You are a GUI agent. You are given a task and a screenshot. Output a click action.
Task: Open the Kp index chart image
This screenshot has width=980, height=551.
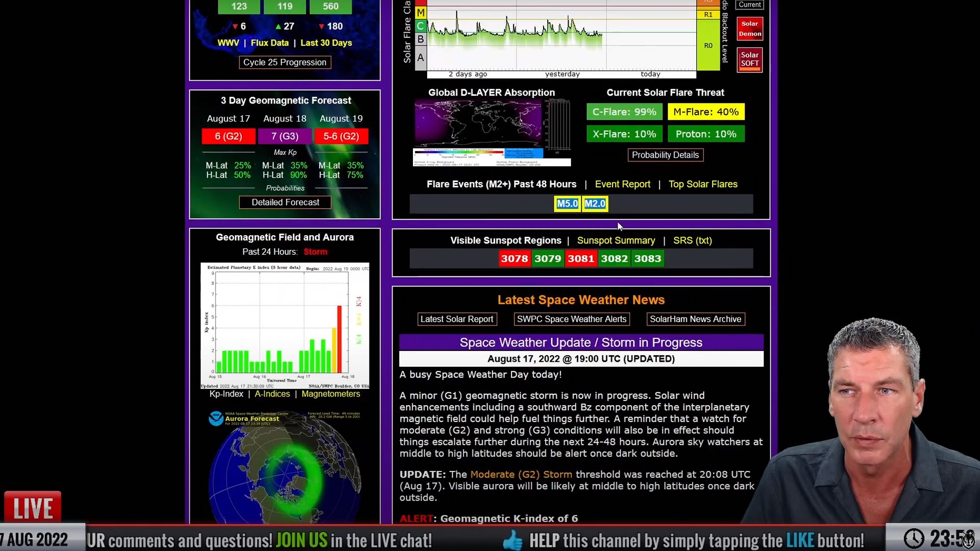[x=284, y=325]
